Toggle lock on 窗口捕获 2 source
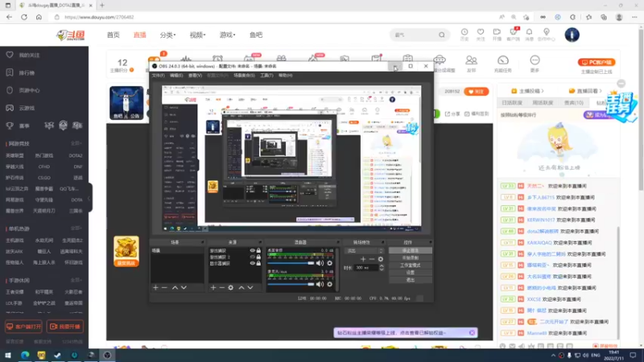This screenshot has width=644, height=362. pyautogui.click(x=258, y=257)
